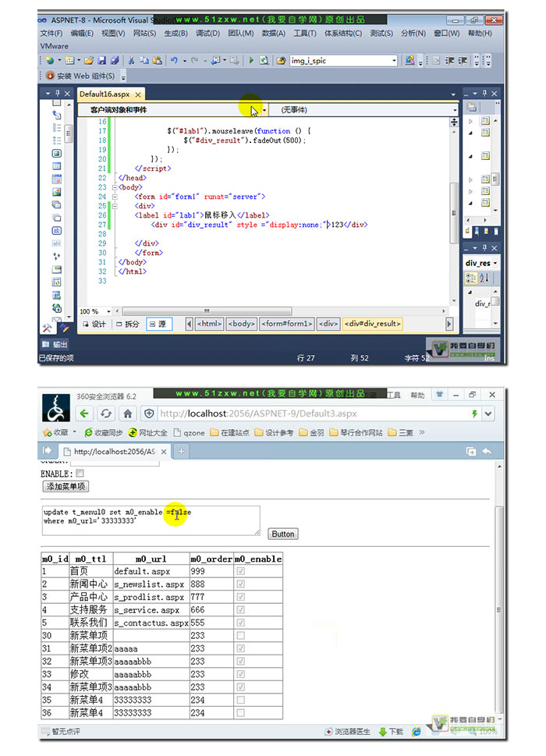Viewport: 546px width, 756px height.
Task: Click the Save All icon in Visual Studio toolbar
Action: tap(114, 61)
